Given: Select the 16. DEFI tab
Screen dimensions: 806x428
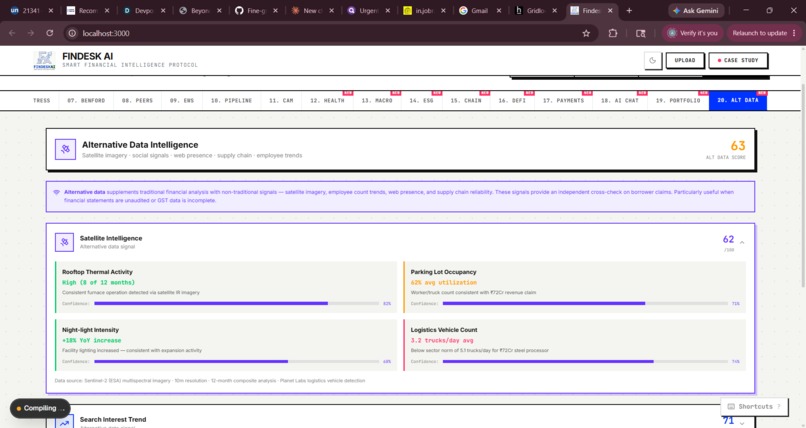Looking at the screenshot, I should click(x=512, y=101).
